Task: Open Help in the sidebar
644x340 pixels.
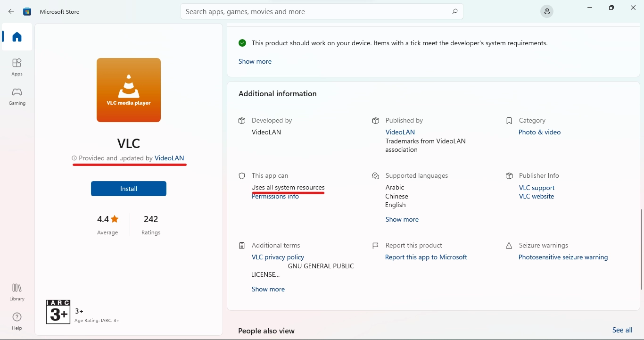Action: pos(17,321)
